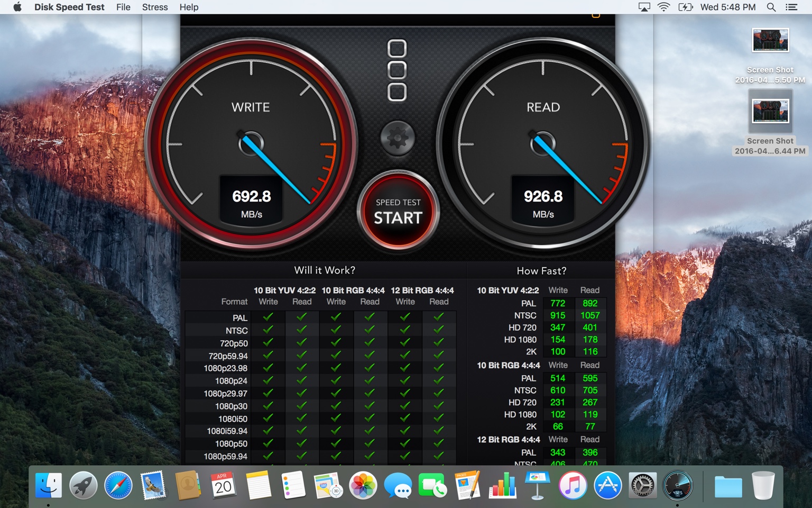Screen dimensions: 812x508
Task: Launch Safari compass icon in dock
Action: tap(118, 485)
